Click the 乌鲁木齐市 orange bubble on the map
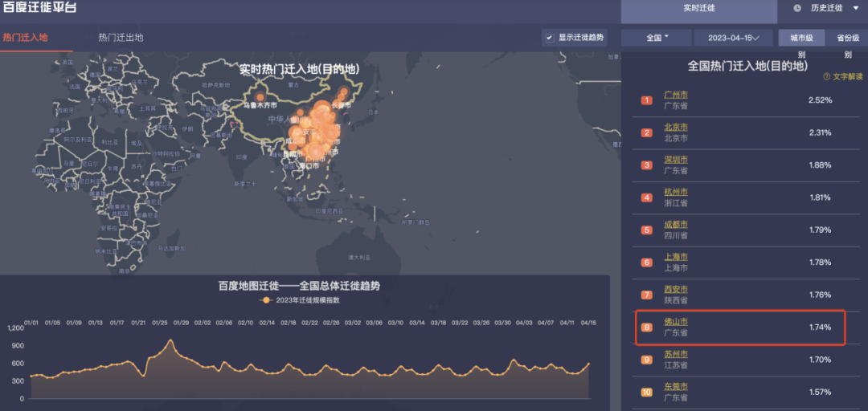The width and height of the screenshot is (868, 411). (x=260, y=97)
